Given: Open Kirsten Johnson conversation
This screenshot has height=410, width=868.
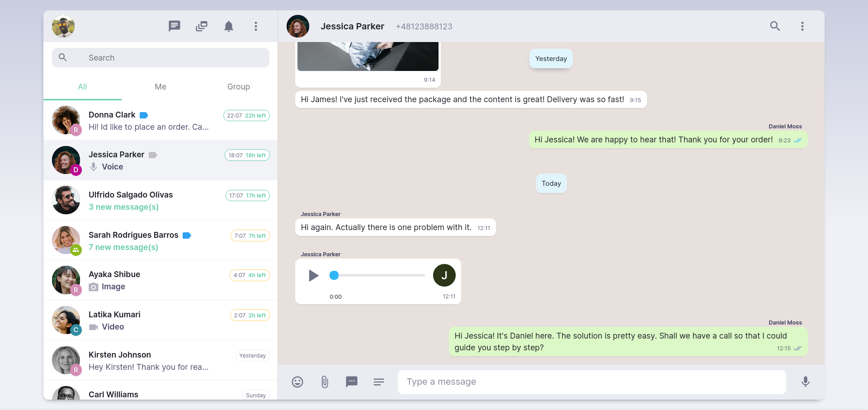Looking at the screenshot, I should 160,360.
